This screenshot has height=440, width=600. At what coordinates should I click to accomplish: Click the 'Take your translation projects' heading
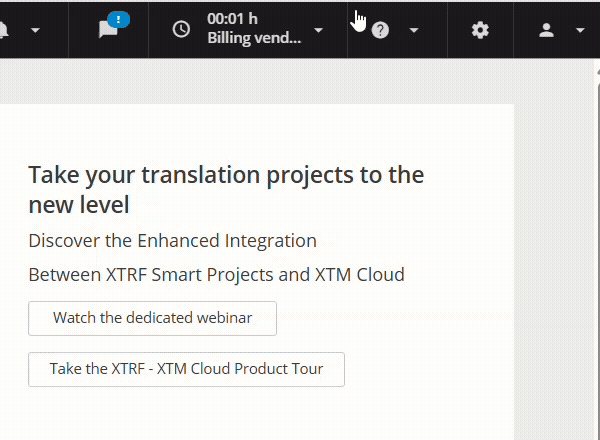pyautogui.click(x=226, y=189)
